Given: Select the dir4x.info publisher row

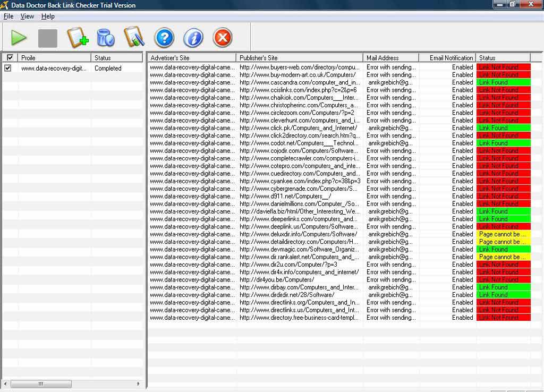Looking at the screenshot, I should [x=340, y=272].
